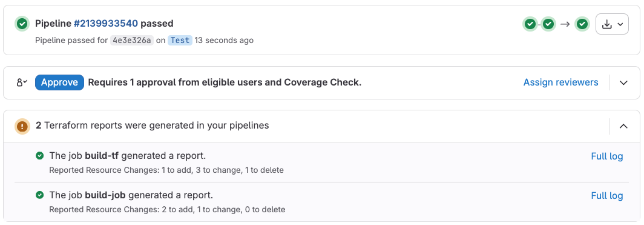The height and width of the screenshot is (225, 644).
Task: Click the pipeline passed status icon
Action: [22, 24]
